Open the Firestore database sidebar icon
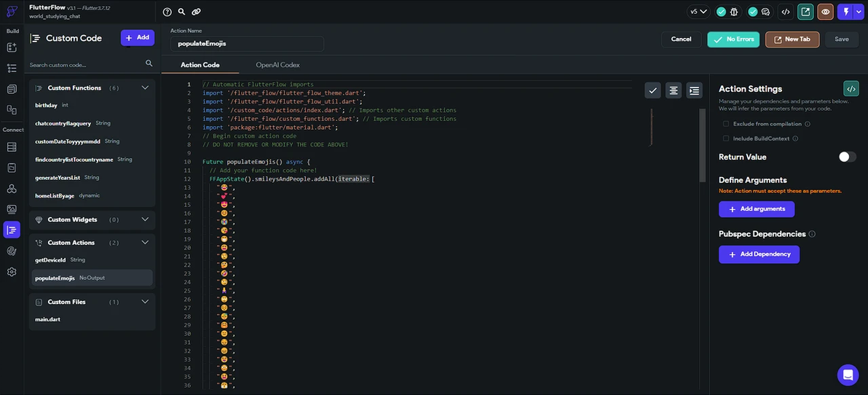The width and height of the screenshot is (868, 395). pyautogui.click(x=12, y=146)
